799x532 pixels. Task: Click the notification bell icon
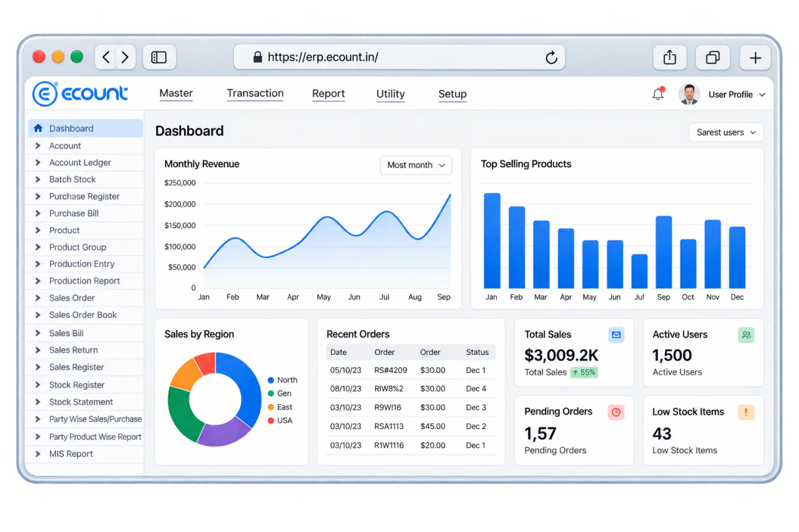click(658, 94)
